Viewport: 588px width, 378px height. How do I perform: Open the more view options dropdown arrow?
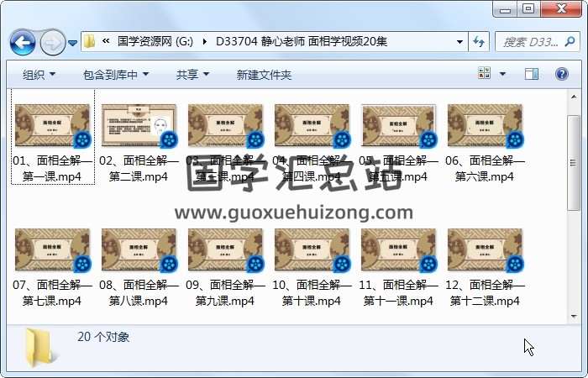(502, 75)
